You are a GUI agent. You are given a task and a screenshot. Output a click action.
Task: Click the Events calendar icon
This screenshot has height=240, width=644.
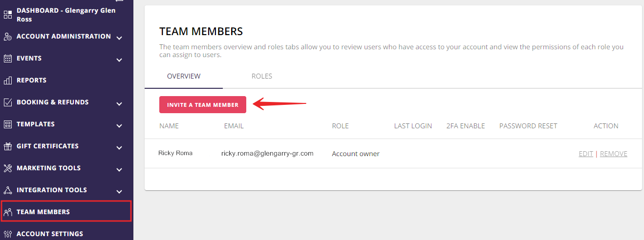pos(7,59)
